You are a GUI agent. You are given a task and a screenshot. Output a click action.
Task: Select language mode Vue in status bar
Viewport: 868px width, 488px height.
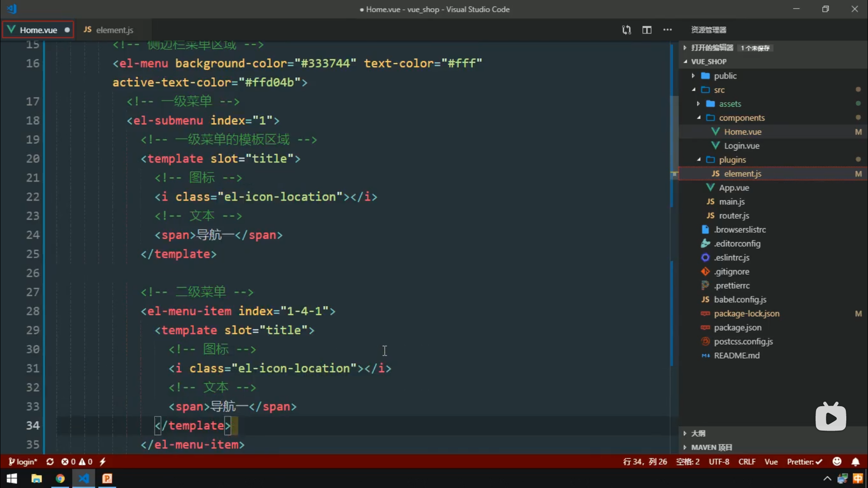(771, 462)
